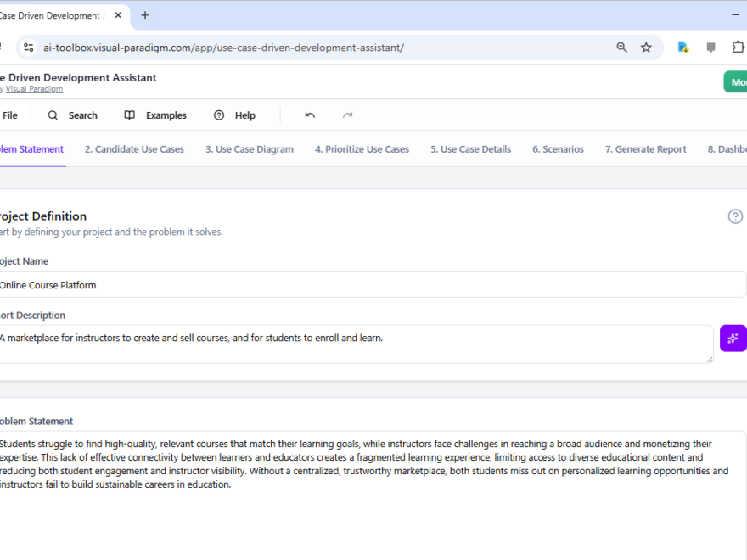The image size is (747, 560).
Task: Switch to the Candidate Use Cases tab
Action: tap(134, 149)
